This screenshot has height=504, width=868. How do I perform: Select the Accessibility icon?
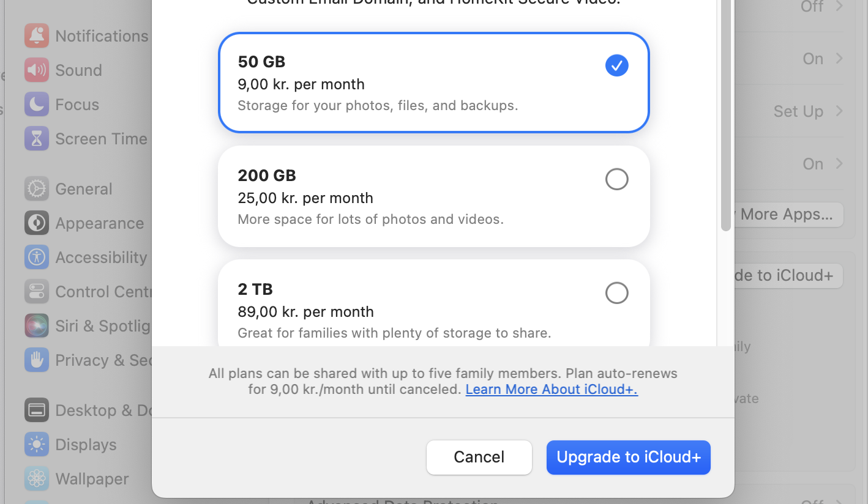pos(37,258)
